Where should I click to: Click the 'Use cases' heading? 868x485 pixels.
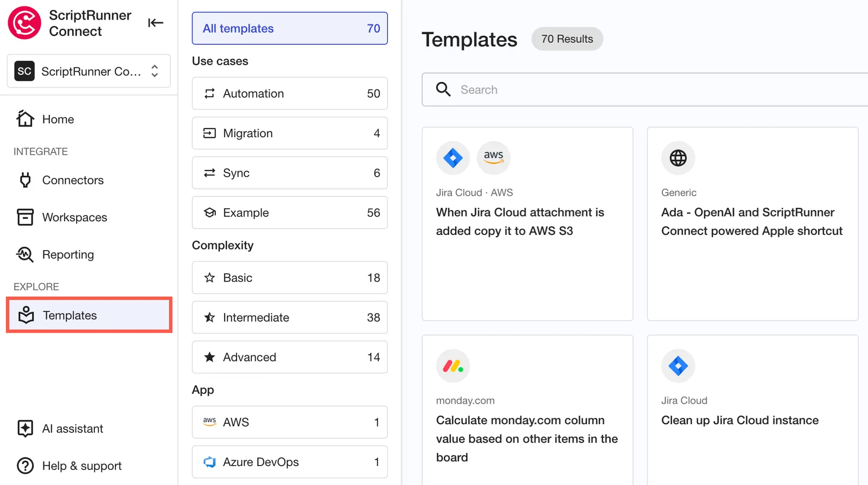(220, 61)
